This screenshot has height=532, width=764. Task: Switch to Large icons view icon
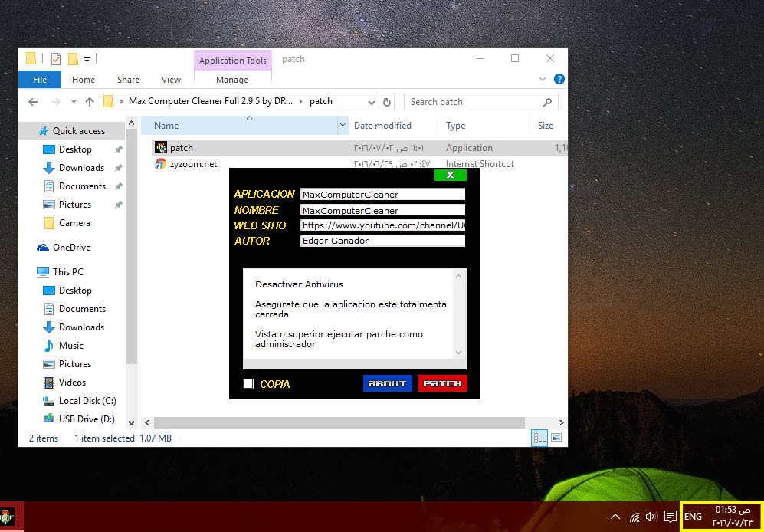[556, 438]
